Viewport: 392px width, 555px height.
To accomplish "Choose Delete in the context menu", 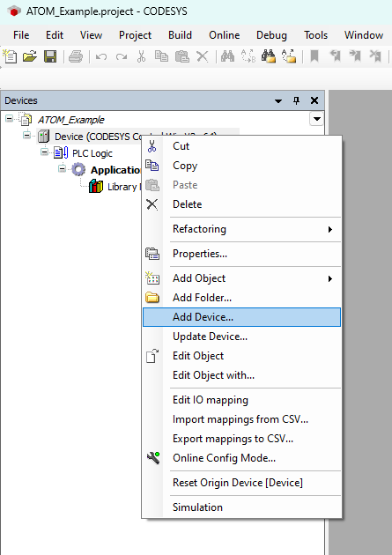I will point(241,204).
